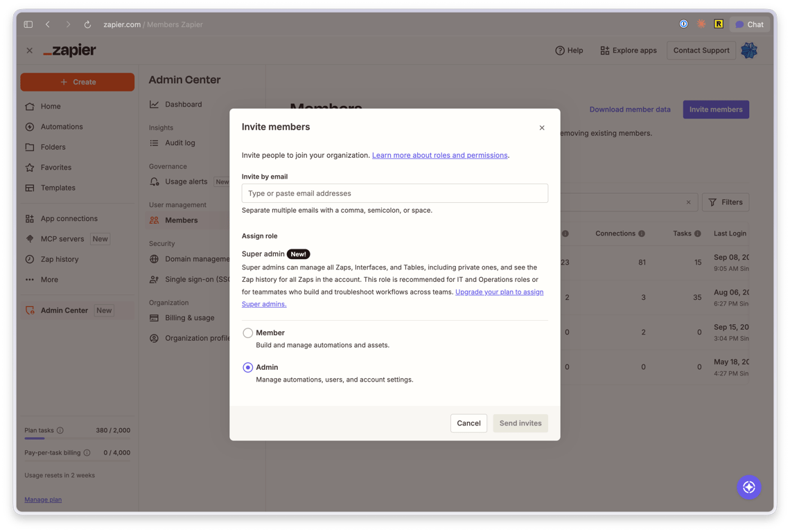Viewport: 790px width, 532px height.
Task: Open Learn more about roles and permissions link
Action: (439, 155)
